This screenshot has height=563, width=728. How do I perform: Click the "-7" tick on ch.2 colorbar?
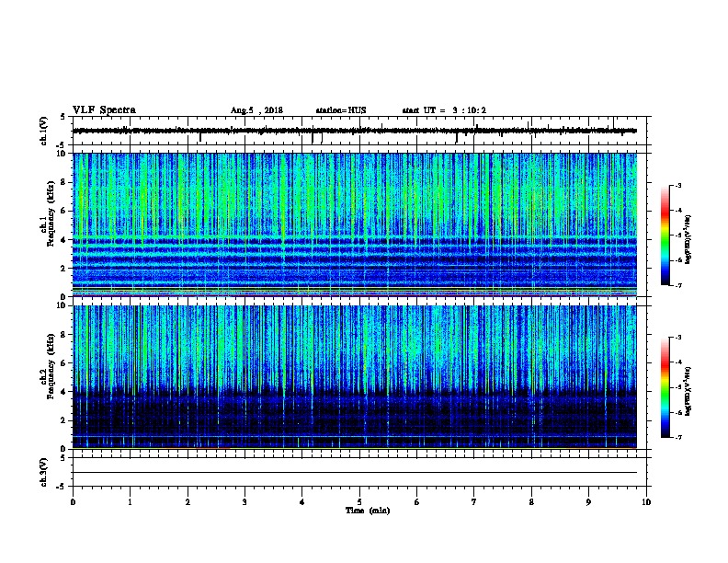coord(678,437)
